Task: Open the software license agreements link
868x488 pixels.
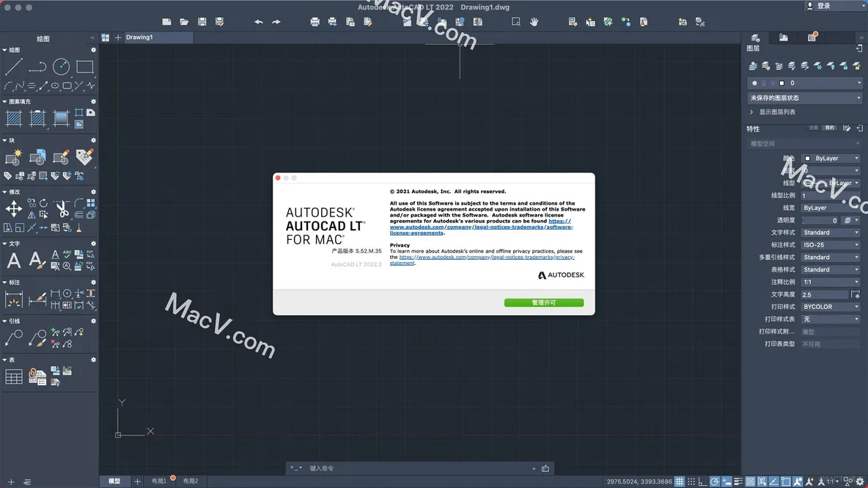Action: pos(481,227)
